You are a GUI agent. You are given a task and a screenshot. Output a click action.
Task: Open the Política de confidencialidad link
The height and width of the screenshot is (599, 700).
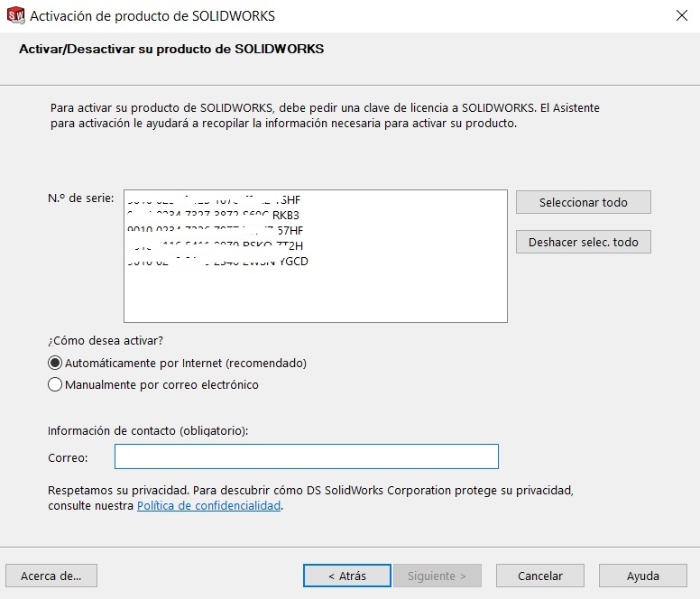[209, 505]
